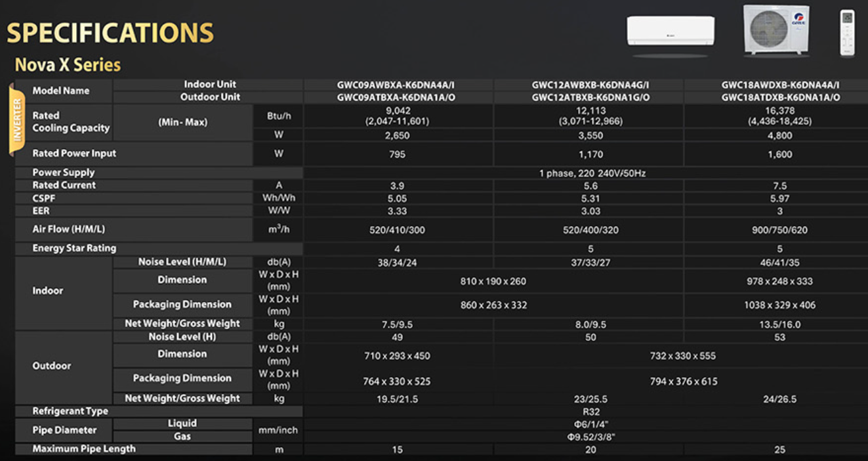Select the GWC12AWBXB-K6DNA4G/I indoor model cell
Image resolution: width=868 pixels, height=461 pixels.
(590, 85)
